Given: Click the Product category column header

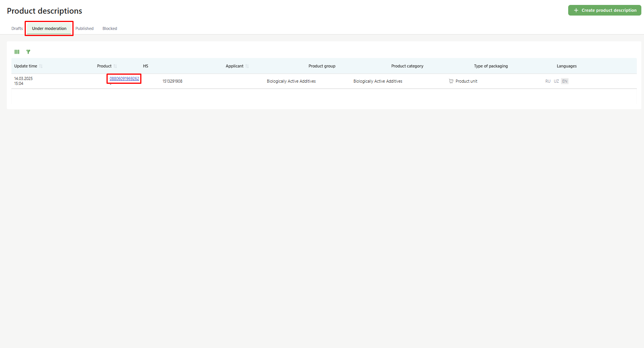Looking at the screenshot, I should click(x=407, y=66).
